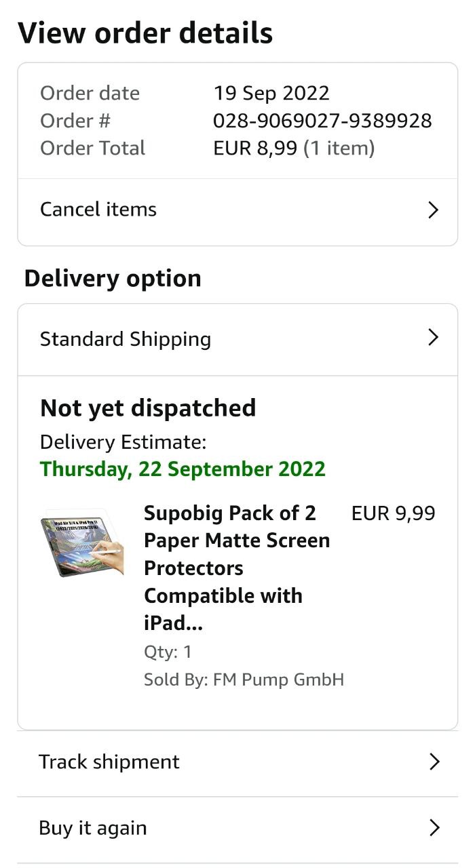
Task: Click the green Thursday, 22 September 2022 estimate
Action: click(183, 469)
